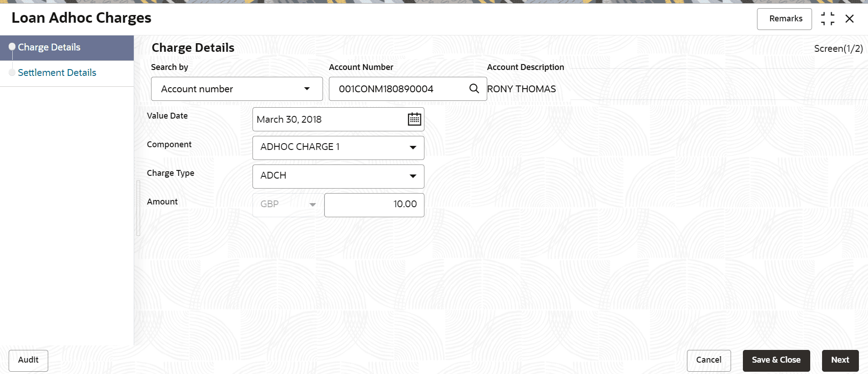Image resolution: width=868 pixels, height=374 pixels.
Task: Close the Loan Adhoc Charges window
Action: pos(849,19)
